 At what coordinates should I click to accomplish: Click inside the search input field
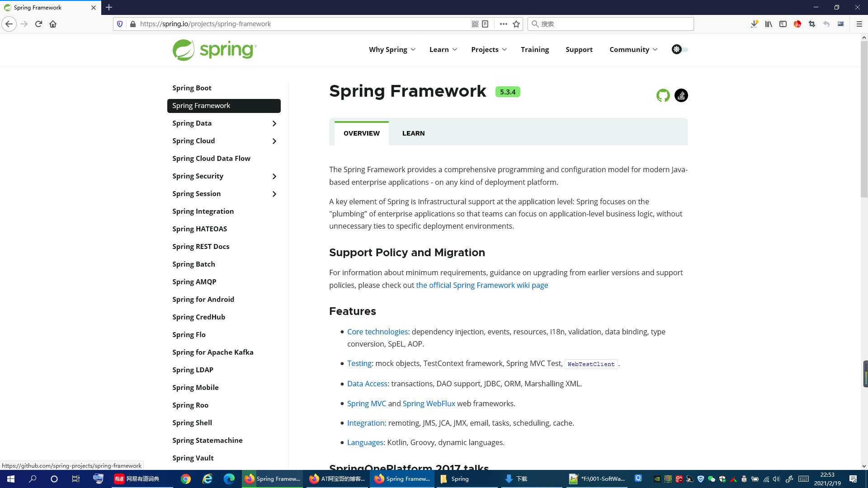pyautogui.click(x=610, y=23)
